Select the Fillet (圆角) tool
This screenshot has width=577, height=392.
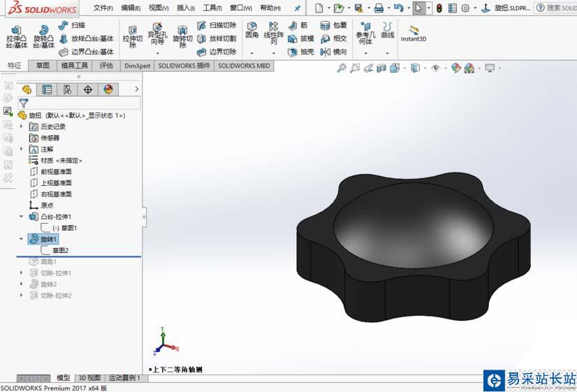[251, 30]
